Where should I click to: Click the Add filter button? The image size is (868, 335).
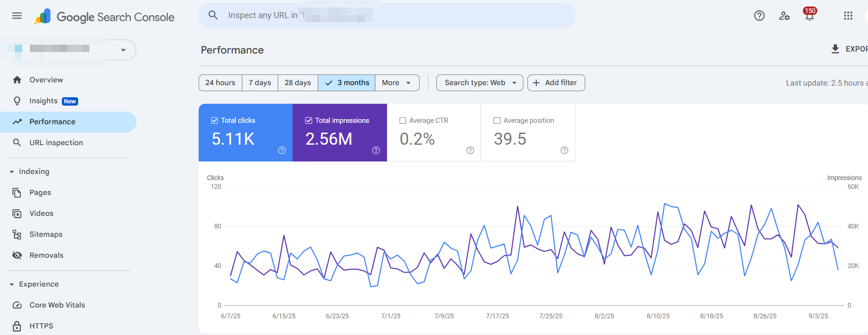pos(556,83)
